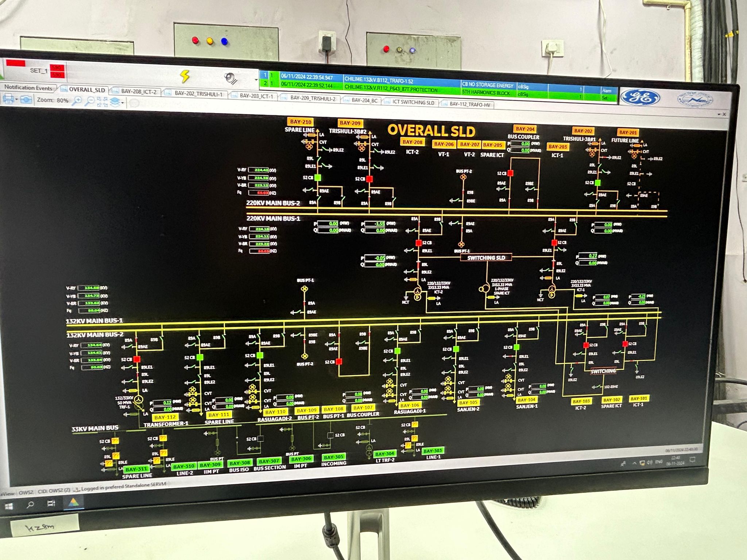The height and width of the screenshot is (560, 747).
Task: Open the Notification Events tab
Action: click(28, 87)
